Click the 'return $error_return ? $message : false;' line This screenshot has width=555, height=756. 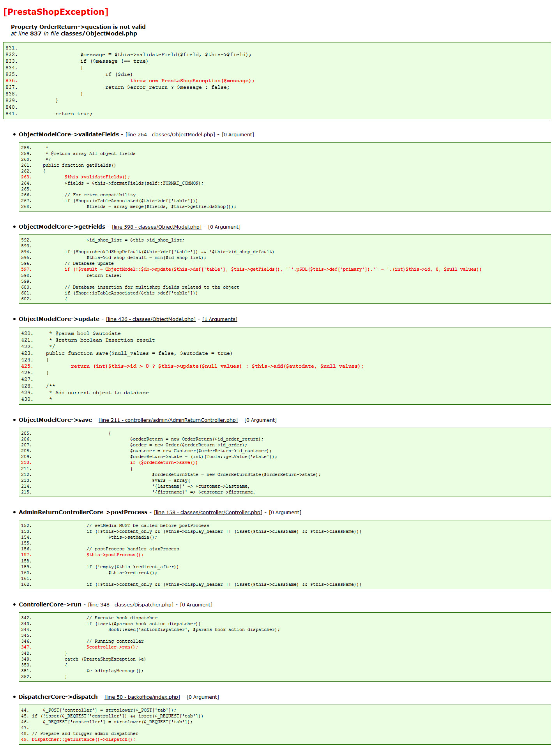(x=168, y=88)
